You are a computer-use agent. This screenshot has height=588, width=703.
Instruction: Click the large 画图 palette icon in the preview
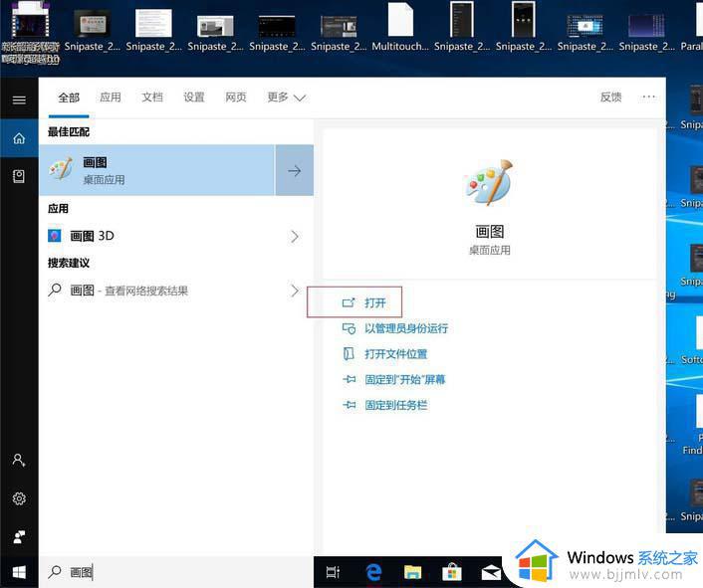pos(489,183)
